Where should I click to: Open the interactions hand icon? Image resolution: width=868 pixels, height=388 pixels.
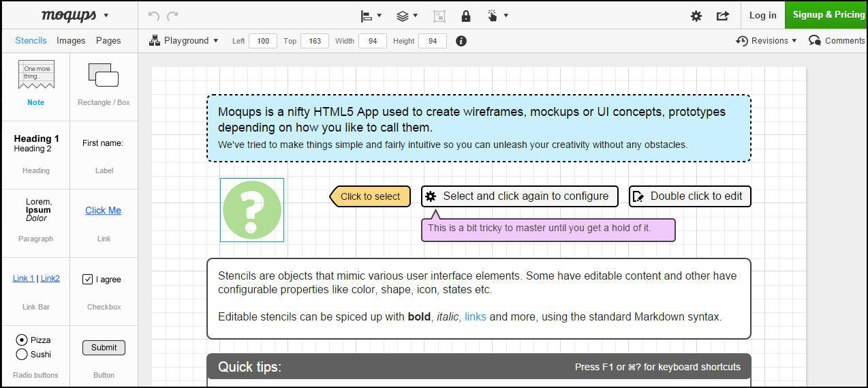click(493, 16)
